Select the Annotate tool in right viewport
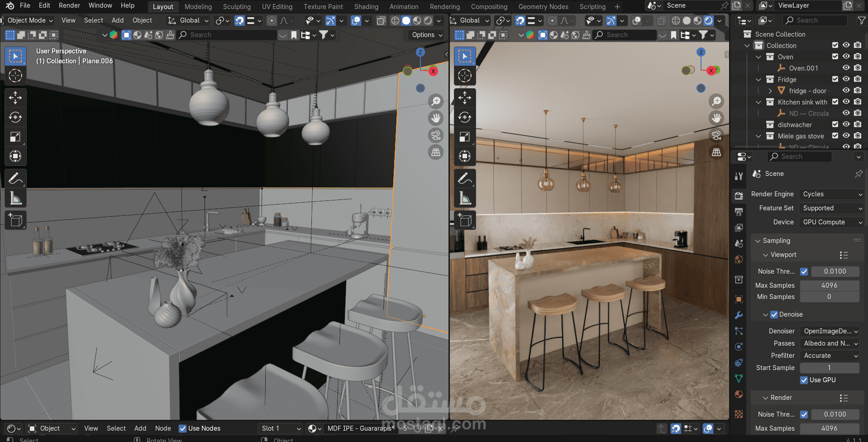 pos(465,179)
